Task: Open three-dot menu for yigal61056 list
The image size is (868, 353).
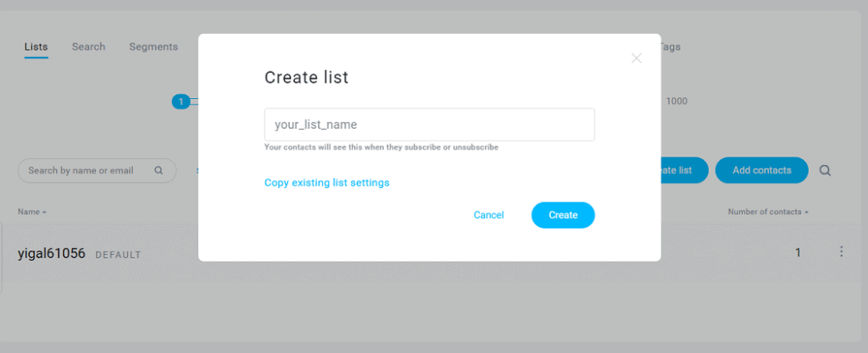Action: coord(841,252)
